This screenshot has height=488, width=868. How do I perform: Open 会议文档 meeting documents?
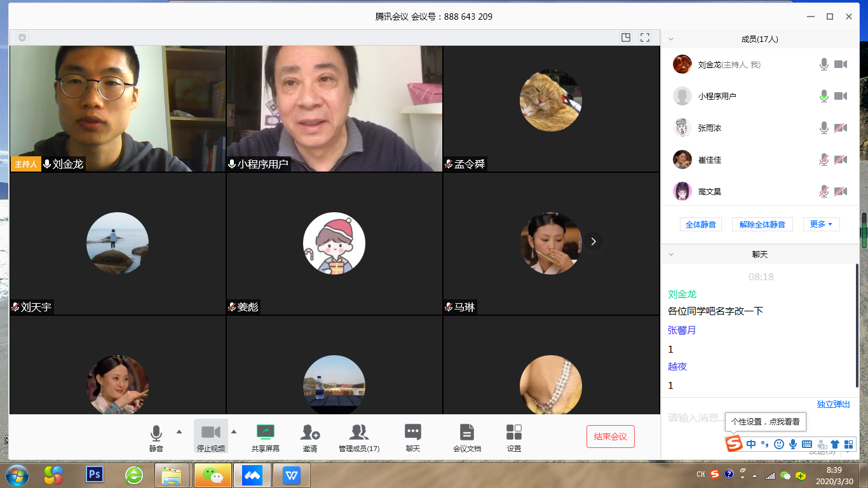tap(467, 433)
